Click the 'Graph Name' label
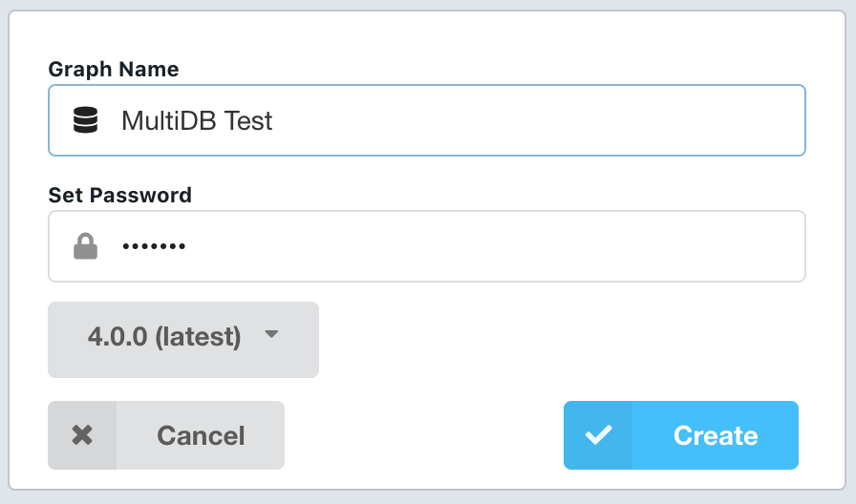 tap(114, 70)
